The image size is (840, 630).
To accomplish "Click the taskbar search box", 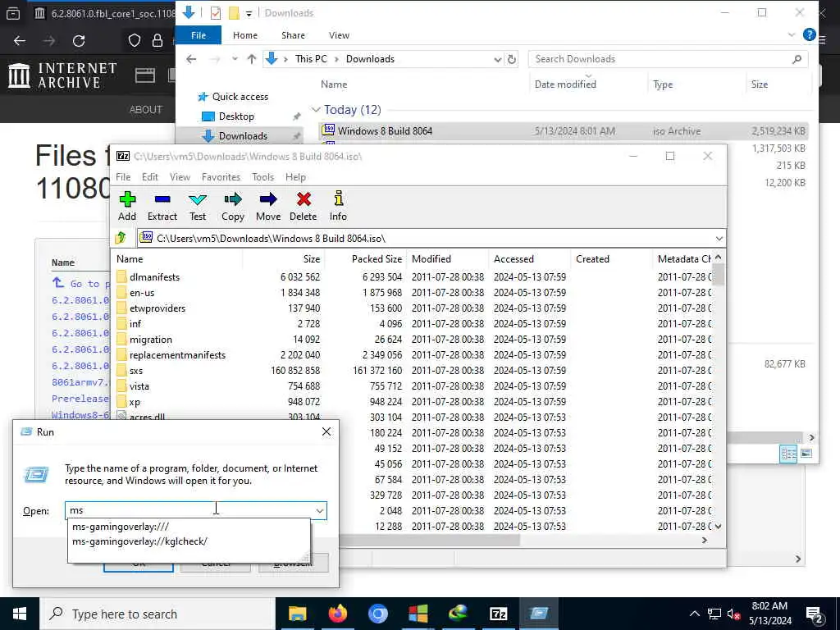I will click(x=157, y=614).
